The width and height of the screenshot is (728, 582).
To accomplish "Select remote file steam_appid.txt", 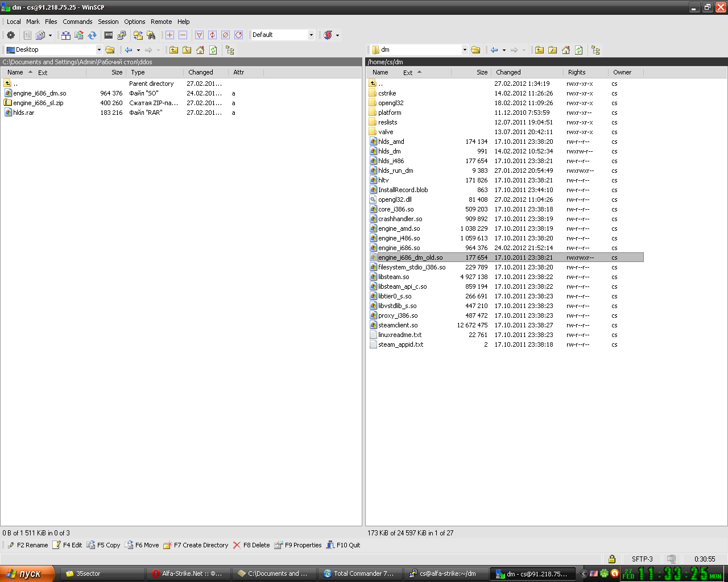I will (400, 344).
